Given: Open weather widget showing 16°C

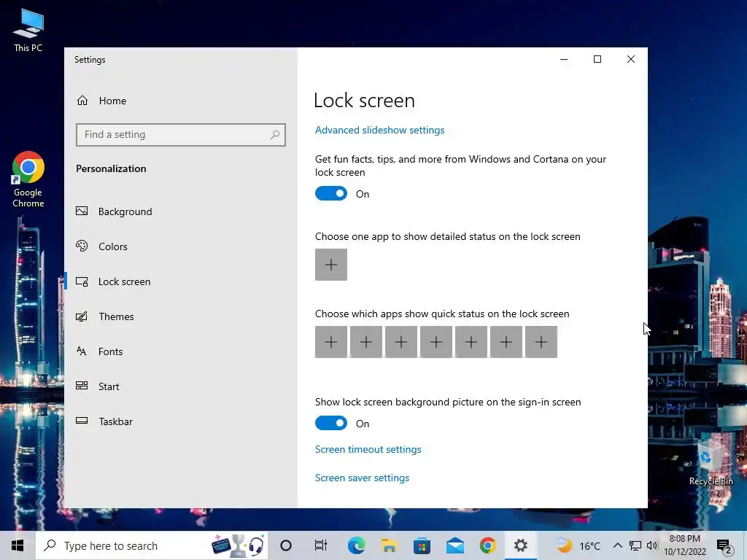Looking at the screenshot, I should (x=578, y=545).
